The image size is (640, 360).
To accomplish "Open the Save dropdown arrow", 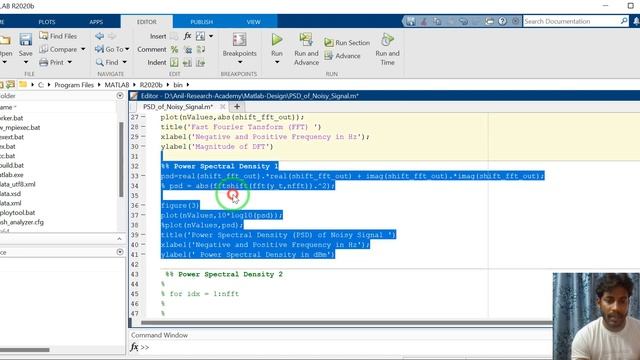I will [x=25, y=62].
